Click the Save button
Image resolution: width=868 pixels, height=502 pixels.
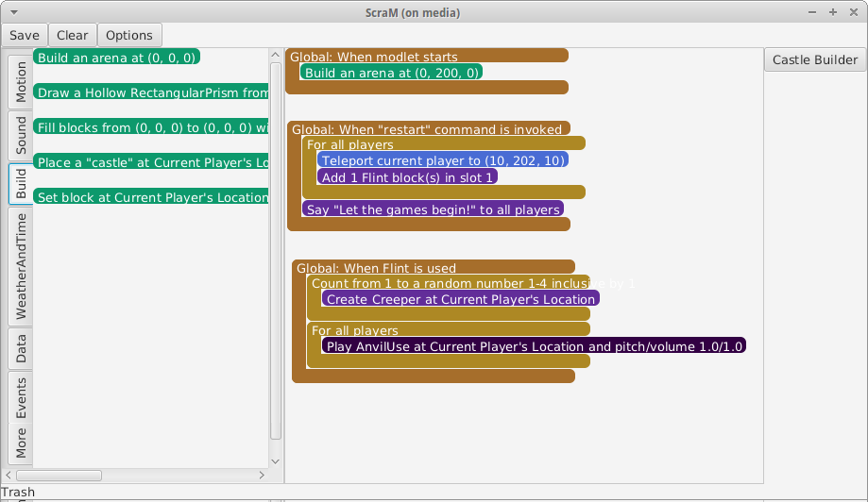pyautogui.click(x=25, y=35)
